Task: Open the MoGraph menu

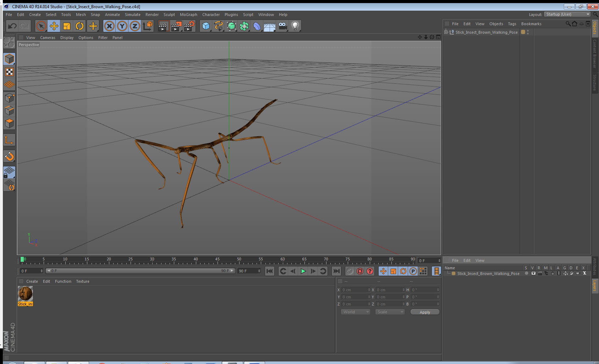Action: coord(188,15)
